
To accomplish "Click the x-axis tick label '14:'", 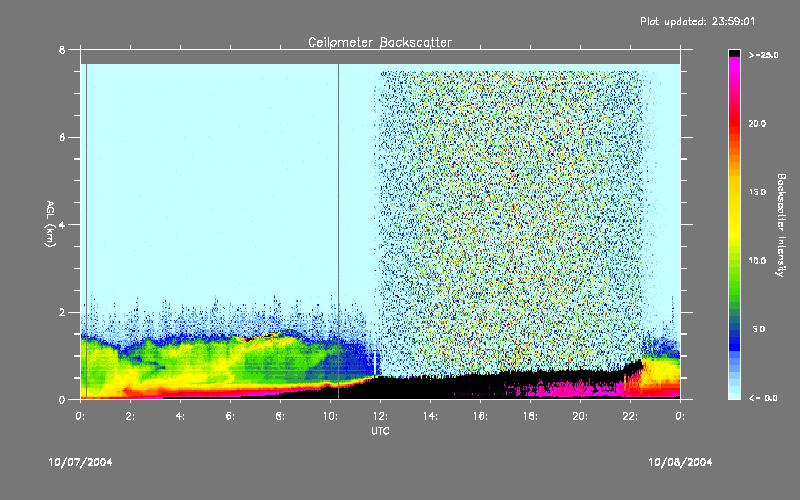I will (430, 416).
